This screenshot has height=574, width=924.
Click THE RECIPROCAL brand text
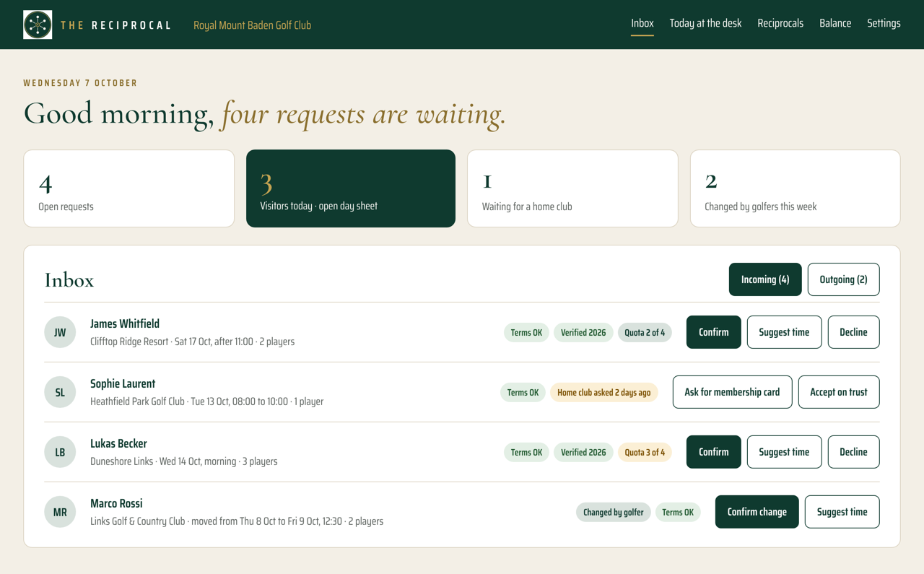(115, 25)
